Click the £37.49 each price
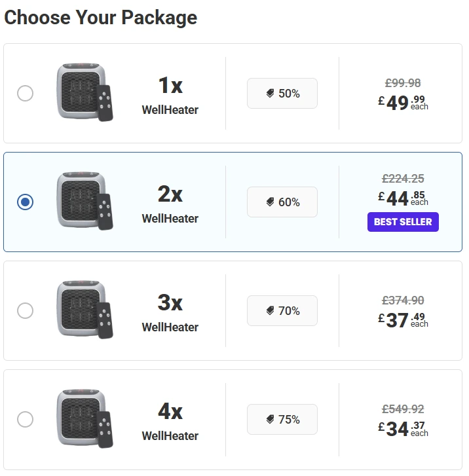This screenshot has height=476, width=469. pyautogui.click(x=403, y=320)
